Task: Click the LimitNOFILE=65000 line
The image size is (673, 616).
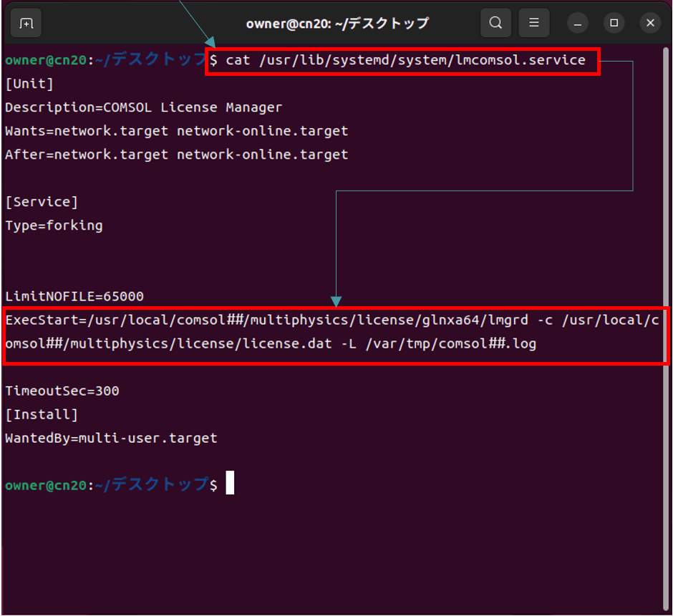Action: click(74, 296)
